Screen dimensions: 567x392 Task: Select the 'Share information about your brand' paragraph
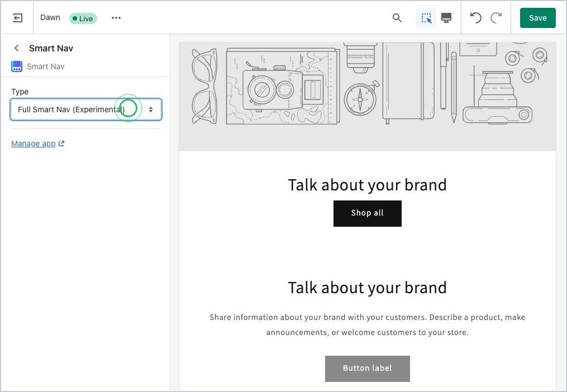(x=368, y=325)
